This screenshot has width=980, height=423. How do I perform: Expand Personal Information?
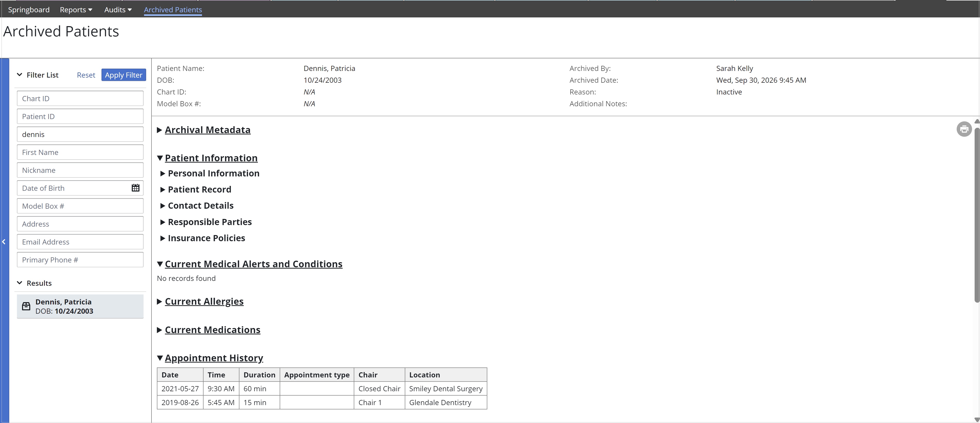pyautogui.click(x=210, y=173)
